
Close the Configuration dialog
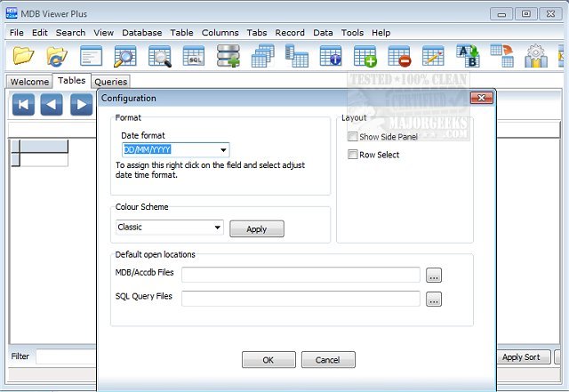pyautogui.click(x=482, y=98)
